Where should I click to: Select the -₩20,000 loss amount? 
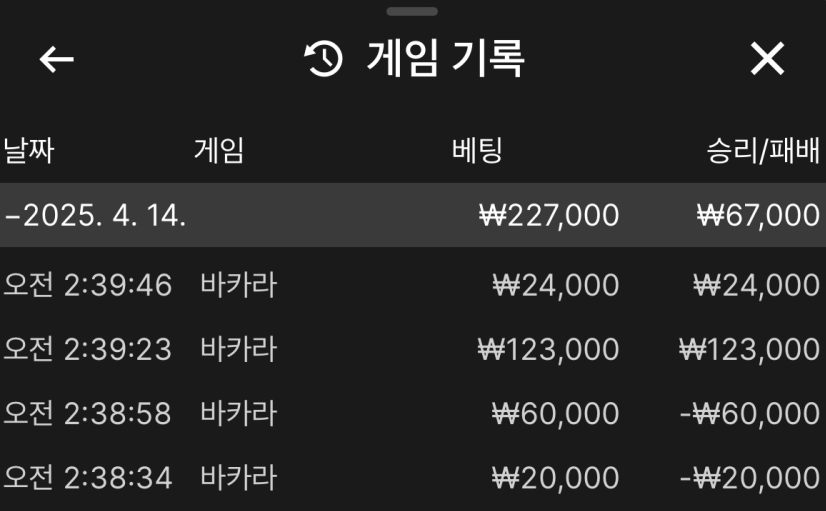[x=749, y=478]
